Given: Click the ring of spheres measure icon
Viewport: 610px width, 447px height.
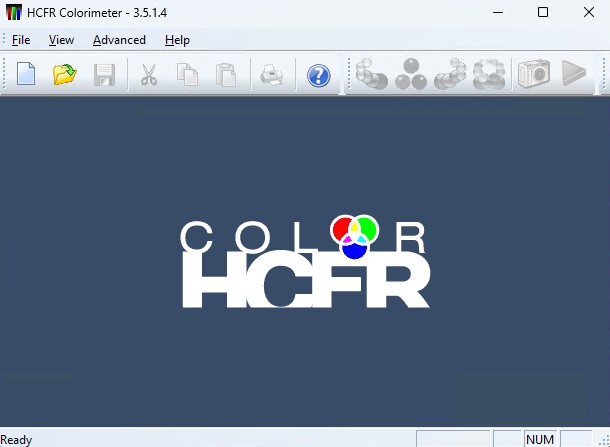Looking at the screenshot, I should [489, 74].
